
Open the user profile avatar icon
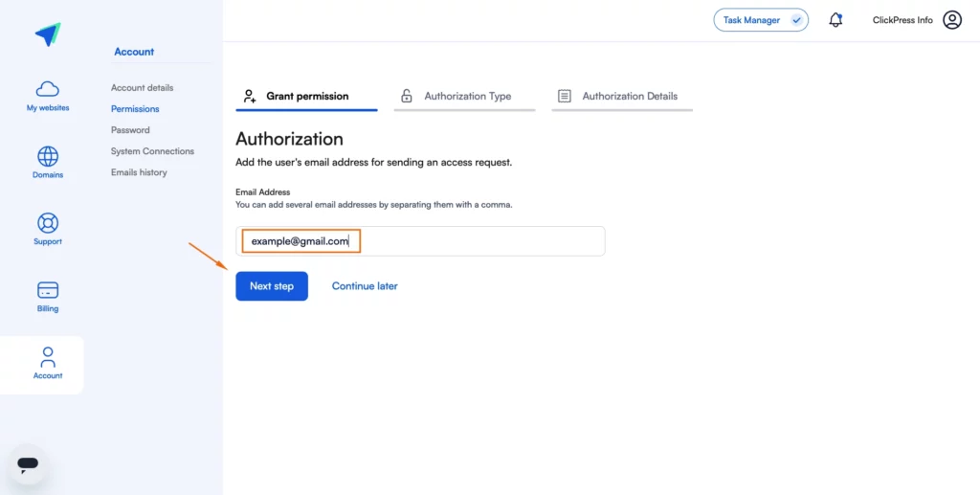tap(952, 20)
